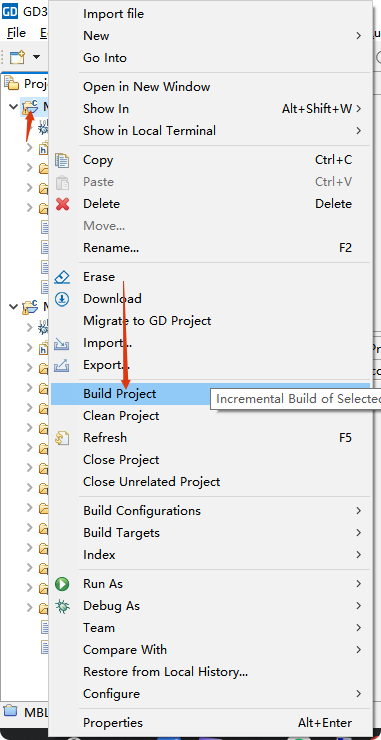Select the Erase icon entry
The height and width of the screenshot is (740, 381).
(62, 277)
